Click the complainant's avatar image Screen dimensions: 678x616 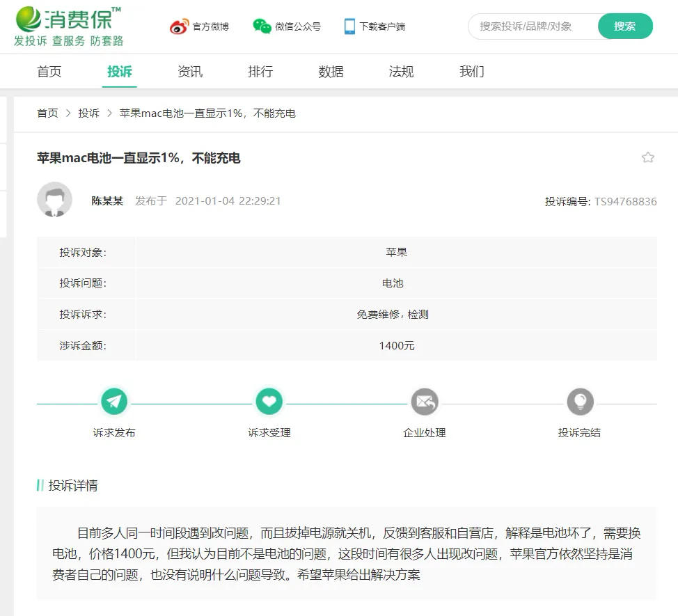pyautogui.click(x=55, y=200)
